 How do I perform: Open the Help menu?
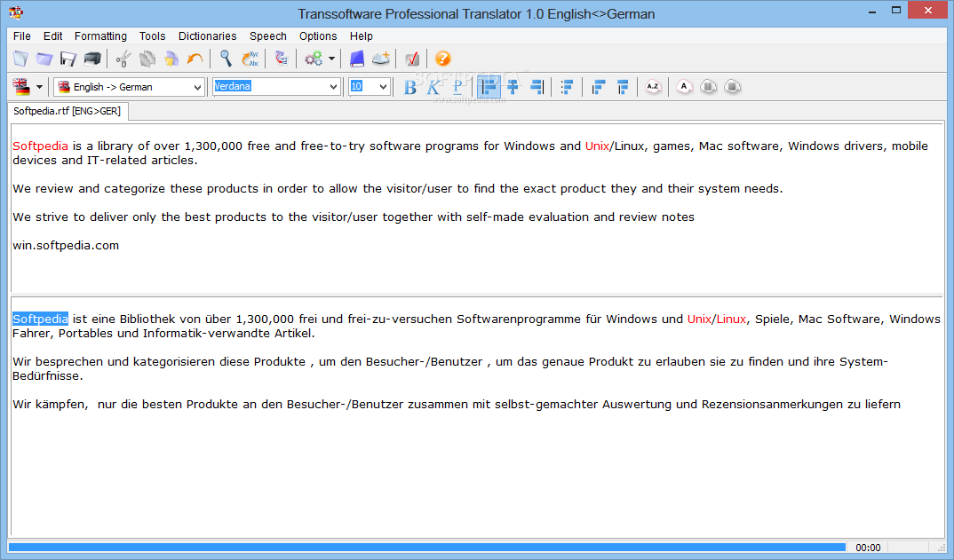[362, 35]
